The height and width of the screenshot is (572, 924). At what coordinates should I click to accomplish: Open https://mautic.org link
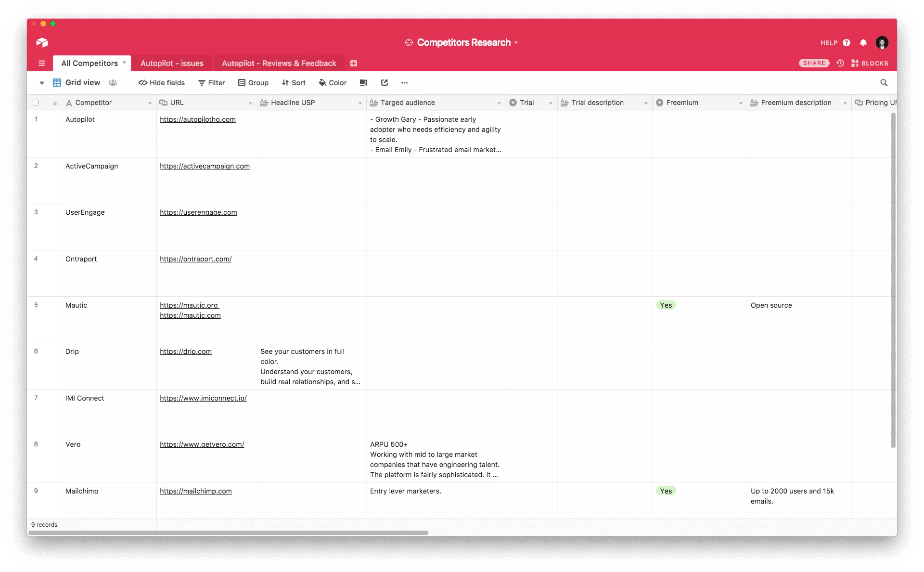(189, 305)
